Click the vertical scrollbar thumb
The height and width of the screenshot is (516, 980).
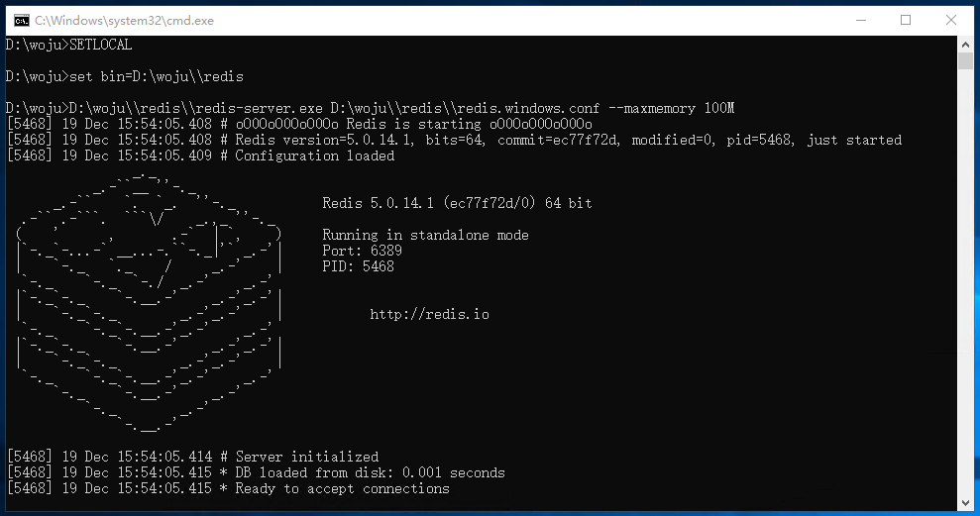click(966, 61)
